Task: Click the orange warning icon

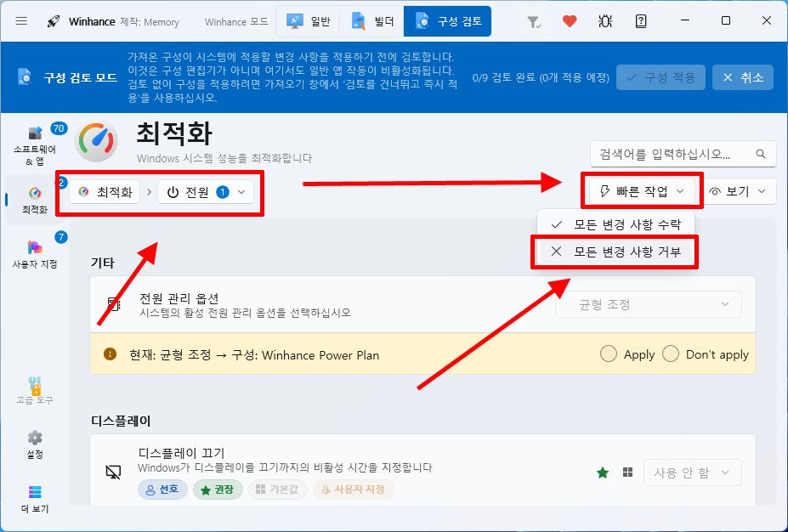Action: [x=110, y=354]
